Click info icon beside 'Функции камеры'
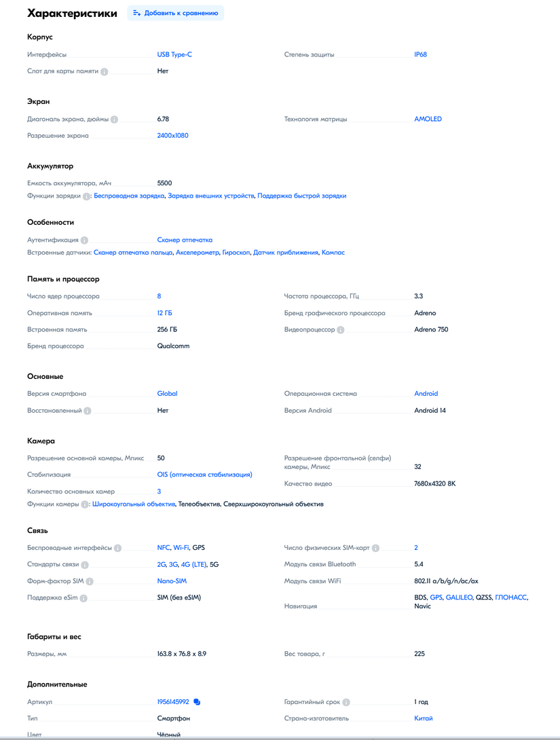This screenshot has width=560, height=740. pos(85,504)
